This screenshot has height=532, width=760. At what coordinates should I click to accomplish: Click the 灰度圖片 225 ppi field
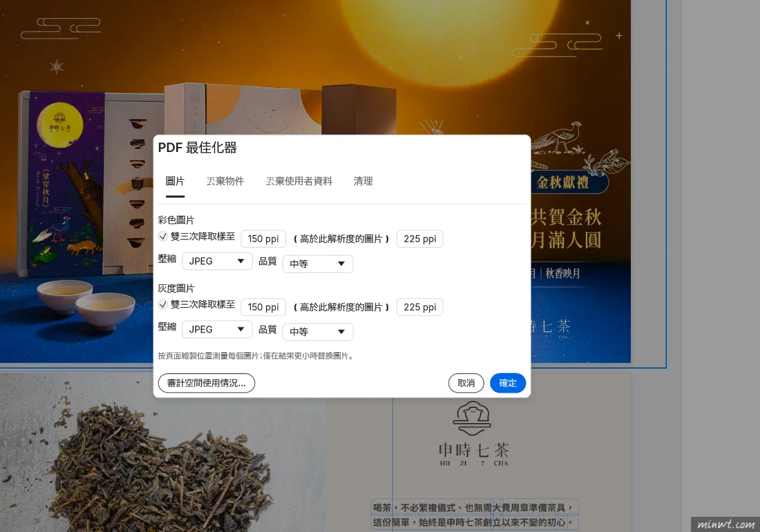coord(420,307)
